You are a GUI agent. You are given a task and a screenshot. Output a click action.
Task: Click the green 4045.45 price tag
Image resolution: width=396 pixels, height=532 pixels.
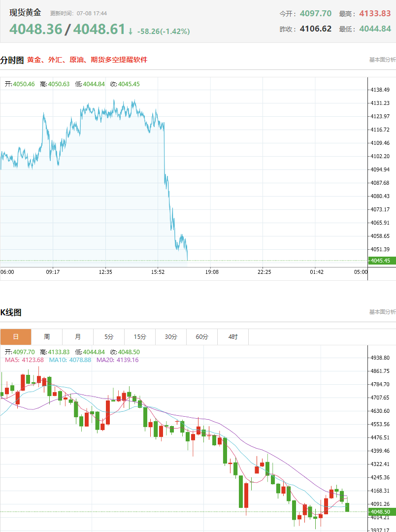click(x=382, y=261)
